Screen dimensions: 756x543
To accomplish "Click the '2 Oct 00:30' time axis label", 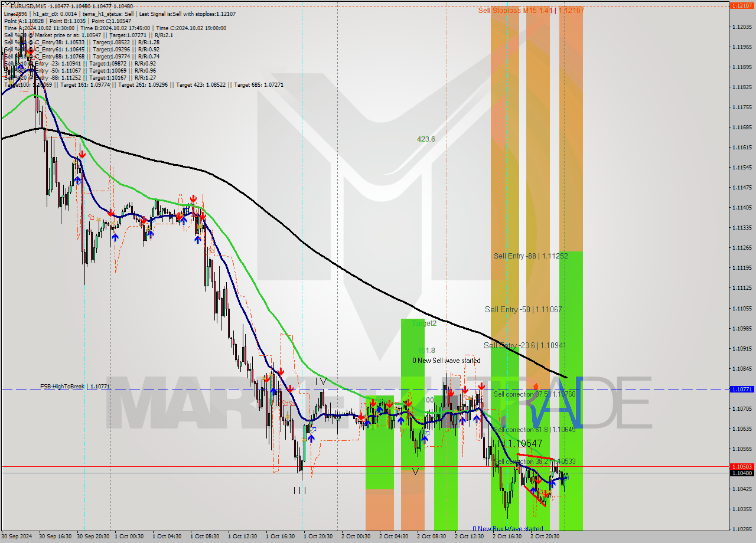I will [356, 537].
